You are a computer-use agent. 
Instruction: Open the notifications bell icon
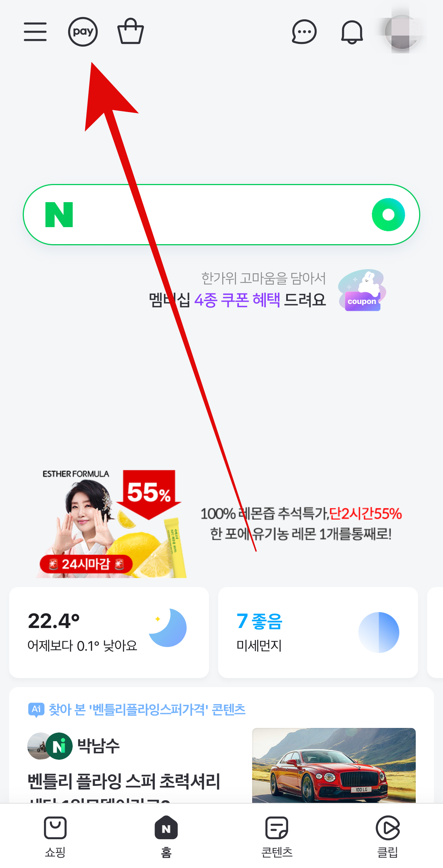tap(352, 32)
